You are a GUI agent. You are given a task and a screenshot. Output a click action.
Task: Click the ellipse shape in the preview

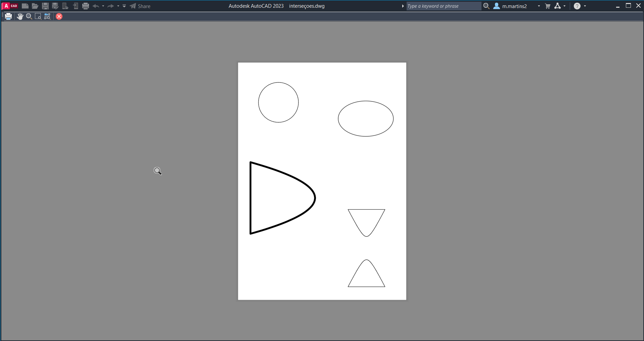coord(366,119)
